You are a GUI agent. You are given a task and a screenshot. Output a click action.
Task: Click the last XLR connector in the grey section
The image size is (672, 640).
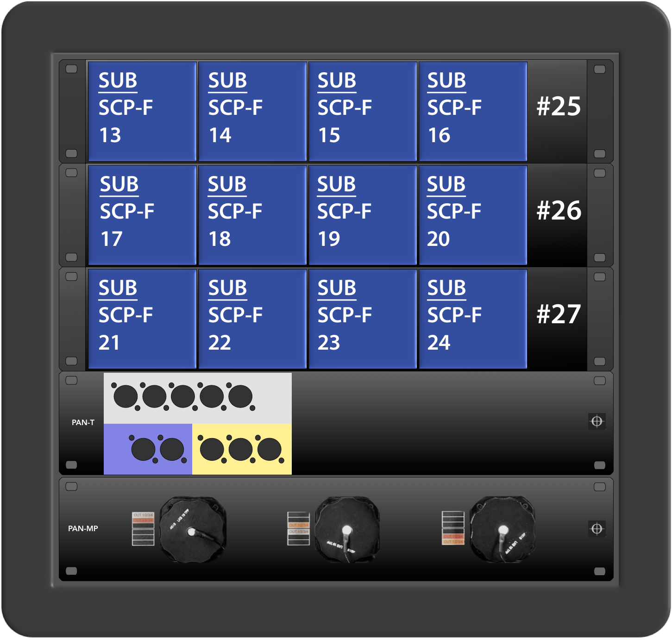click(x=241, y=397)
